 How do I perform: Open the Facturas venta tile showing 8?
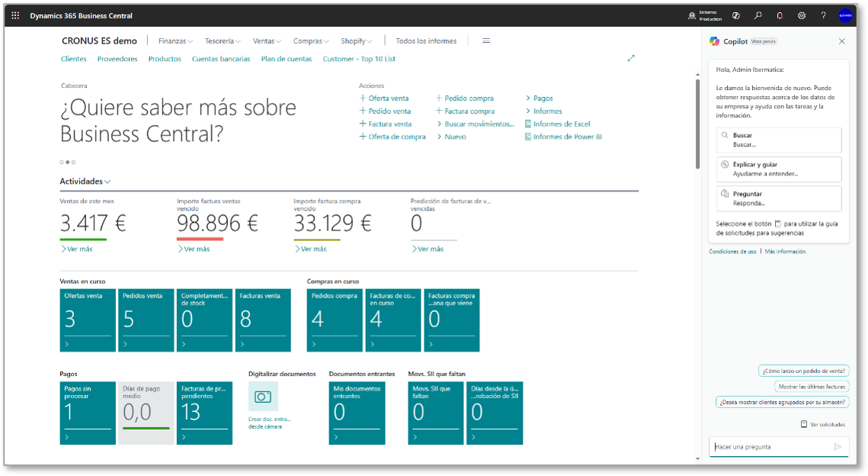click(x=263, y=320)
